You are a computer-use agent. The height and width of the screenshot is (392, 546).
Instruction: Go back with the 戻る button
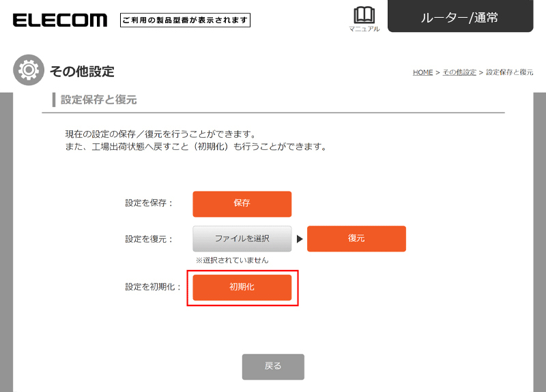click(x=273, y=366)
